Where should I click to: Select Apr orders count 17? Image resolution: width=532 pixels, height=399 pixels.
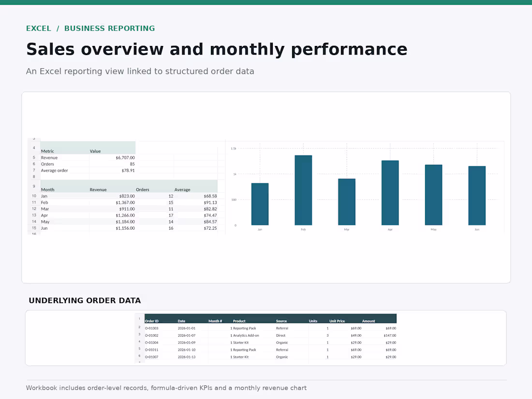coord(155,215)
